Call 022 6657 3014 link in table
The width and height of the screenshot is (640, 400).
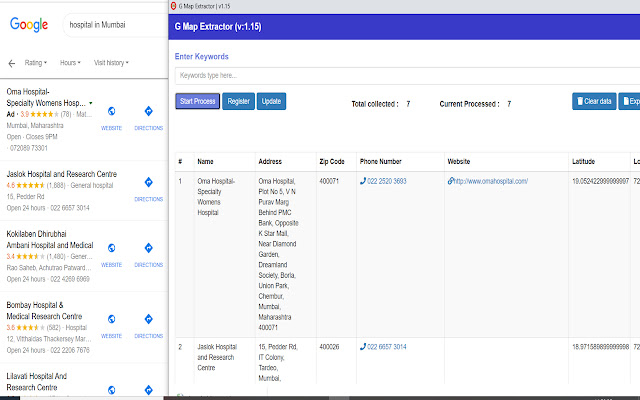click(387, 347)
